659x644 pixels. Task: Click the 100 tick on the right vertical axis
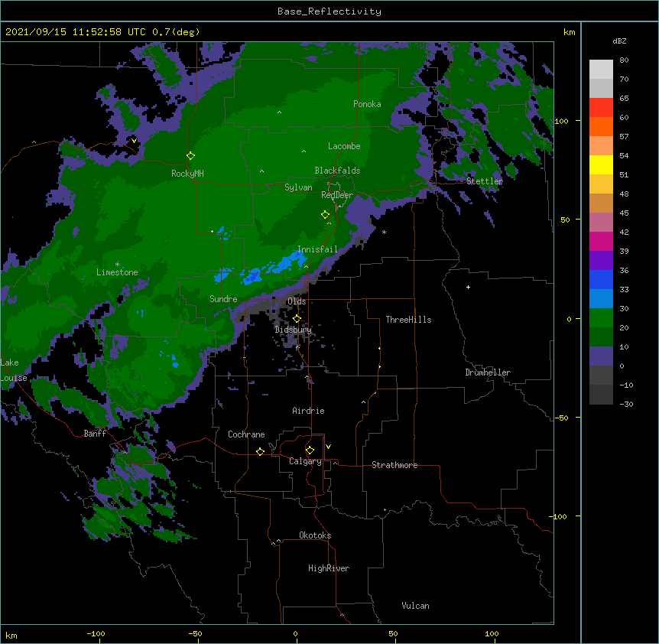[561, 121]
